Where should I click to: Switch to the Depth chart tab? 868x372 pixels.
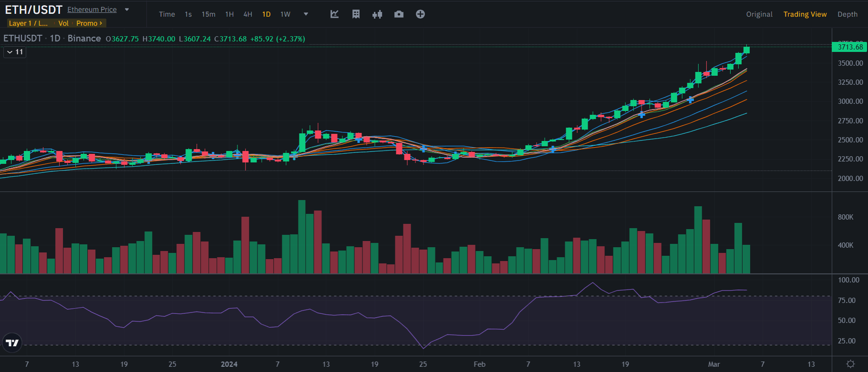[847, 14]
